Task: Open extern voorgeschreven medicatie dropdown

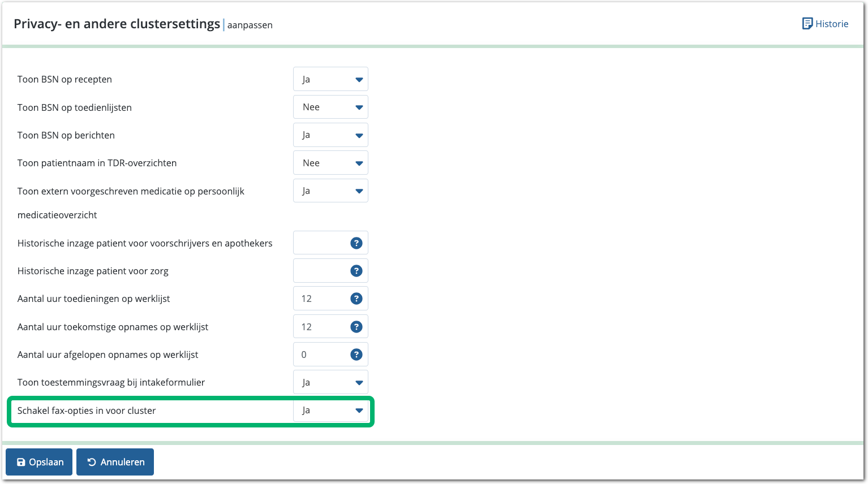Action: coord(330,191)
